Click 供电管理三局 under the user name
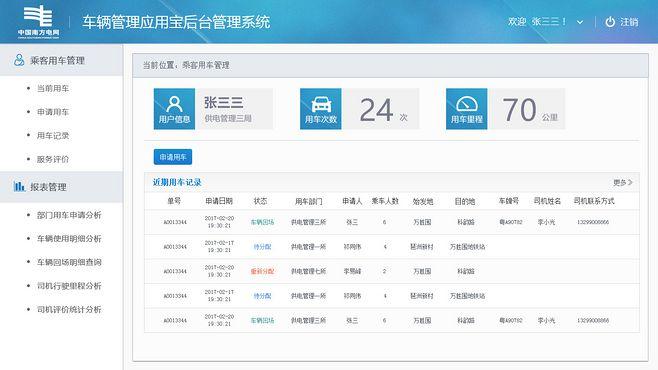The width and height of the screenshot is (658, 370). [x=228, y=118]
